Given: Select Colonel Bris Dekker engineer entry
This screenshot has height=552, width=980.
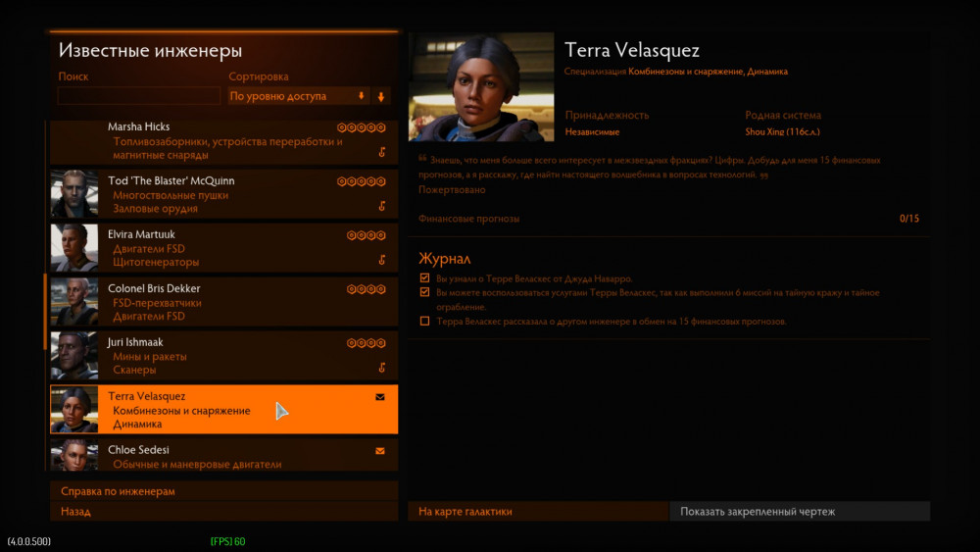Looking at the screenshot, I should (x=223, y=302).
